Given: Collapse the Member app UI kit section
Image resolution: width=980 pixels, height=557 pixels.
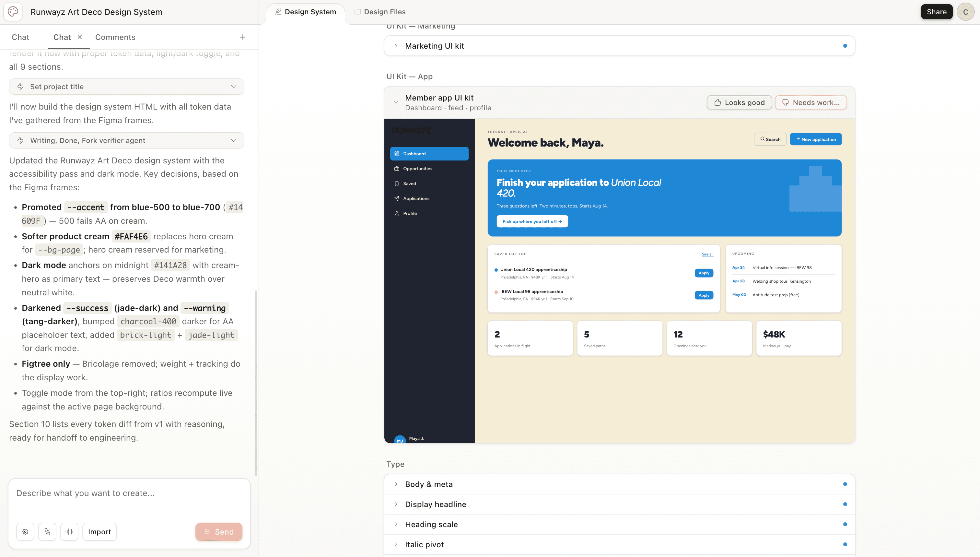Looking at the screenshot, I should coord(396,102).
